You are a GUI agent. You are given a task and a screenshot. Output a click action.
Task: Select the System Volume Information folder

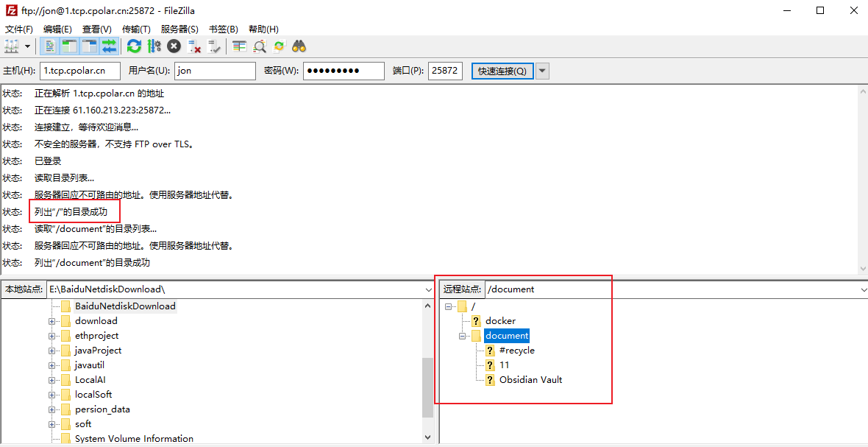pyautogui.click(x=135, y=439)
